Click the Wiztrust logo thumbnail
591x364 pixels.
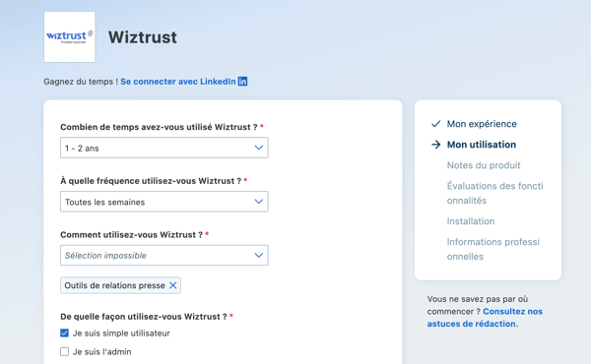tap(69, 36)
